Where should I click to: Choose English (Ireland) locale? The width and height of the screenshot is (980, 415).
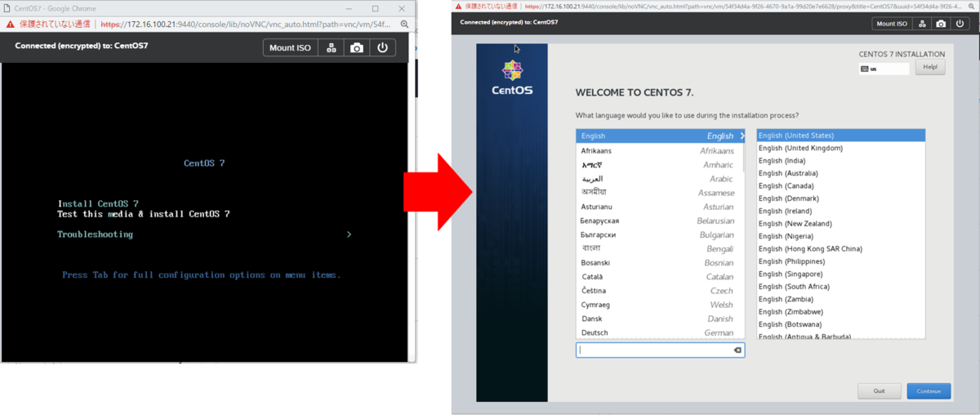coord(840,211)
